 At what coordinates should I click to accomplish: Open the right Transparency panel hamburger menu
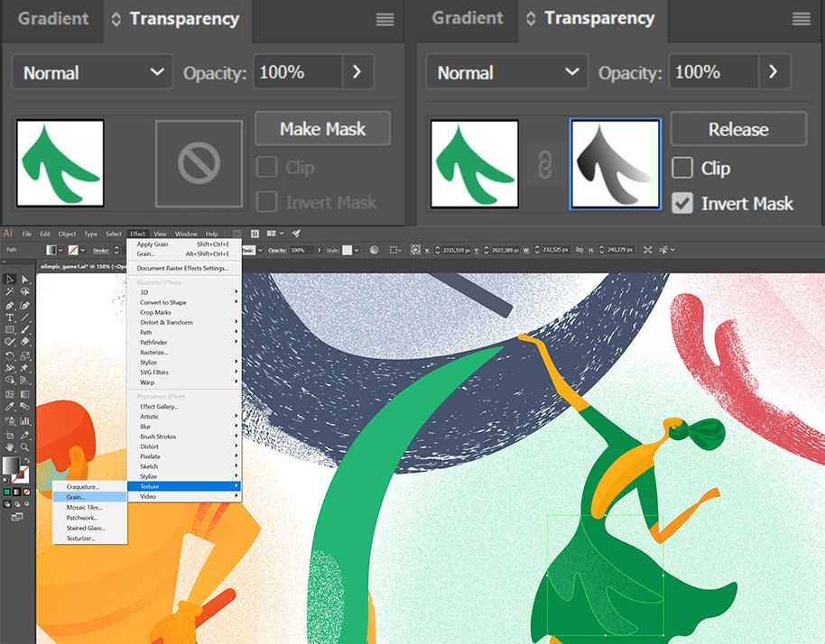[x=802, y=19]
